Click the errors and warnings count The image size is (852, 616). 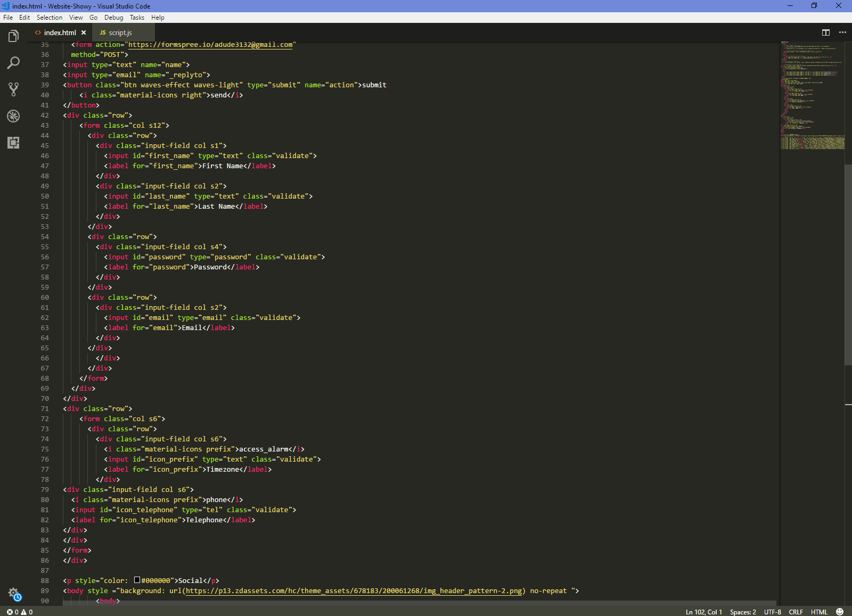click(20, 612)
